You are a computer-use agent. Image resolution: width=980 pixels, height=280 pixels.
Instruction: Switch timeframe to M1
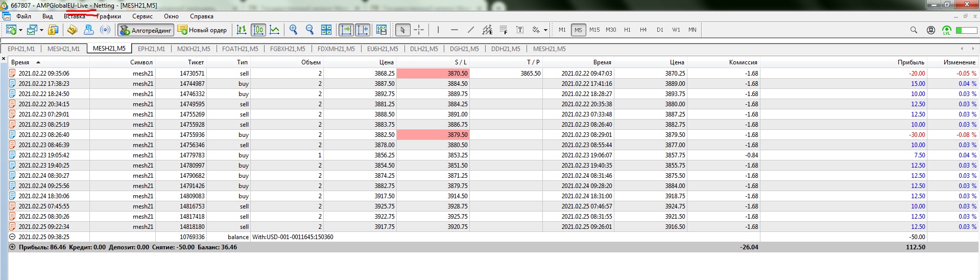pyautogui.click(x=562, y=30)
